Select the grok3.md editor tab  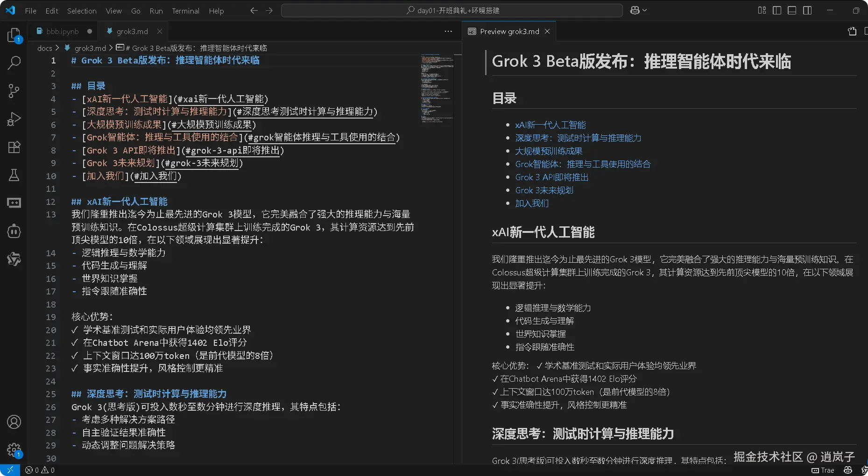tap(132, 31)
